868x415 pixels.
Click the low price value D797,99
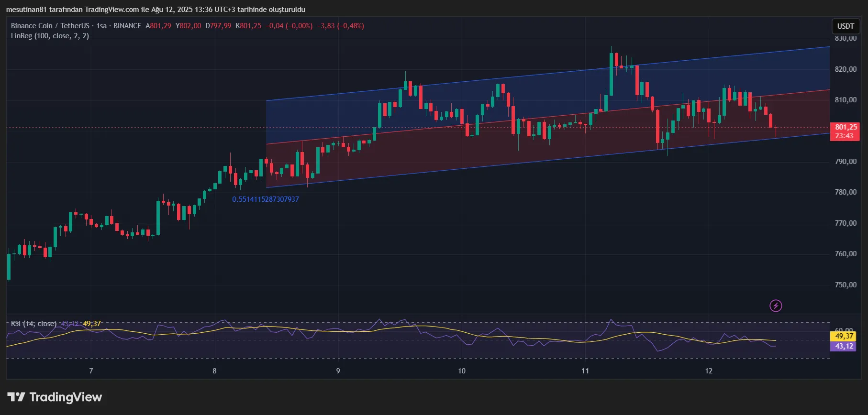218,26
